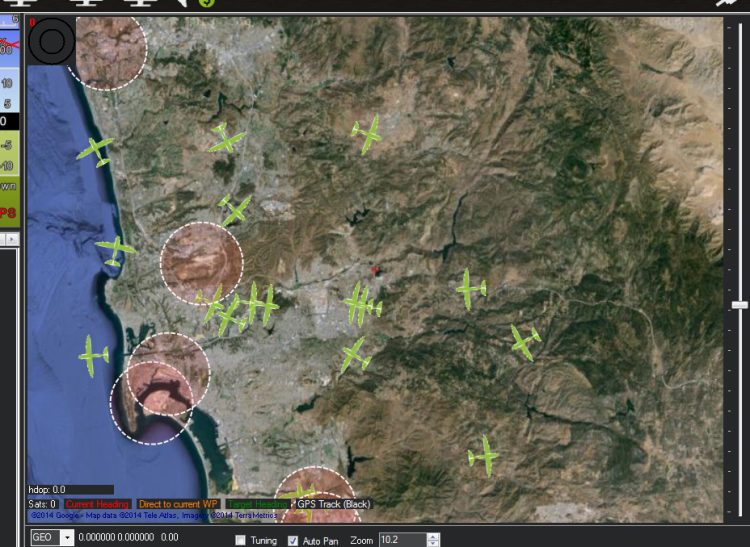The image size is (750, 547).
Task: Select the easternmost aircraft icon on the map
Action: 524,342
